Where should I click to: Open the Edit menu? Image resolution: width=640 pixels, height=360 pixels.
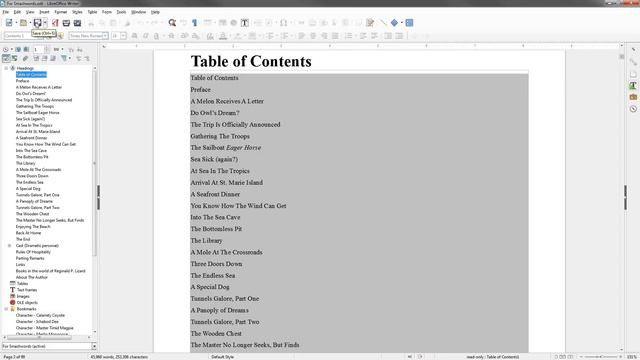click(17, 12)
